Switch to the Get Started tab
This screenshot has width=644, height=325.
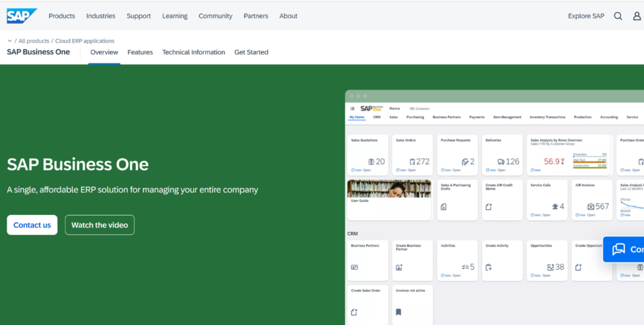tap(252, 52)
